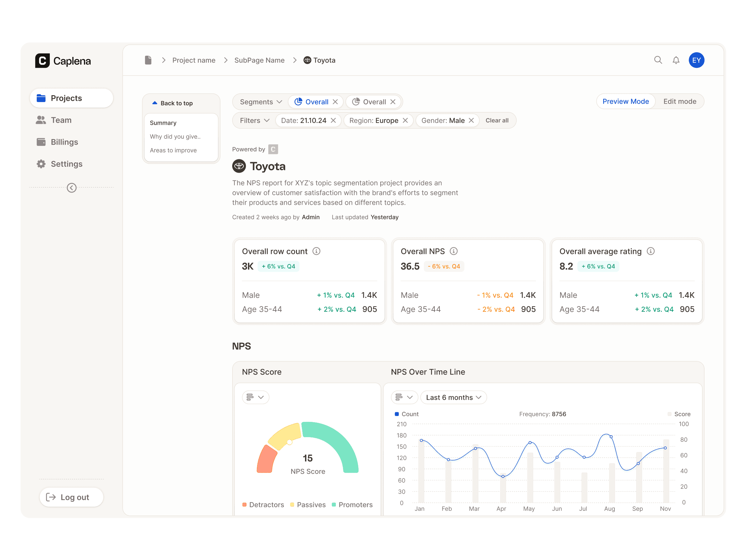Click the Jan bar in the chart
747x560 pixels.
(x=421, y=472)
